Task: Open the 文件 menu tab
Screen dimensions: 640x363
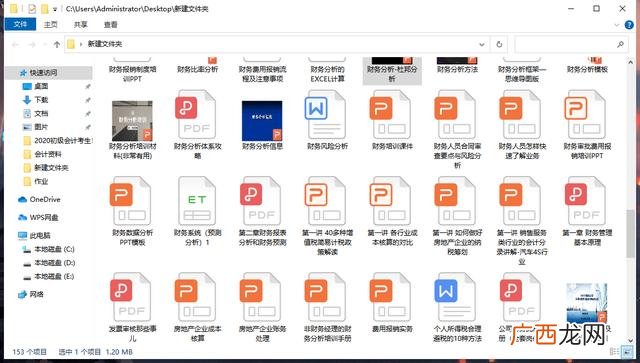Action: pos(20,24)
